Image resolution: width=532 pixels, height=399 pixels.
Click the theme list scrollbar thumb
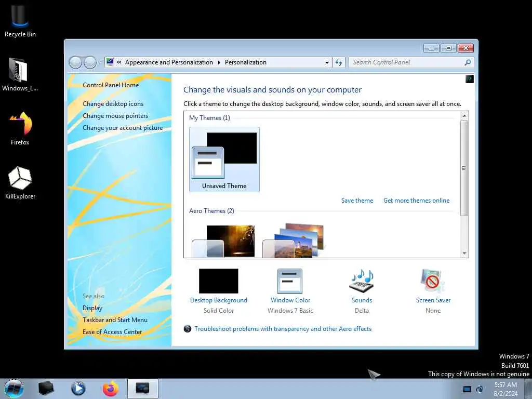point(464,168)
